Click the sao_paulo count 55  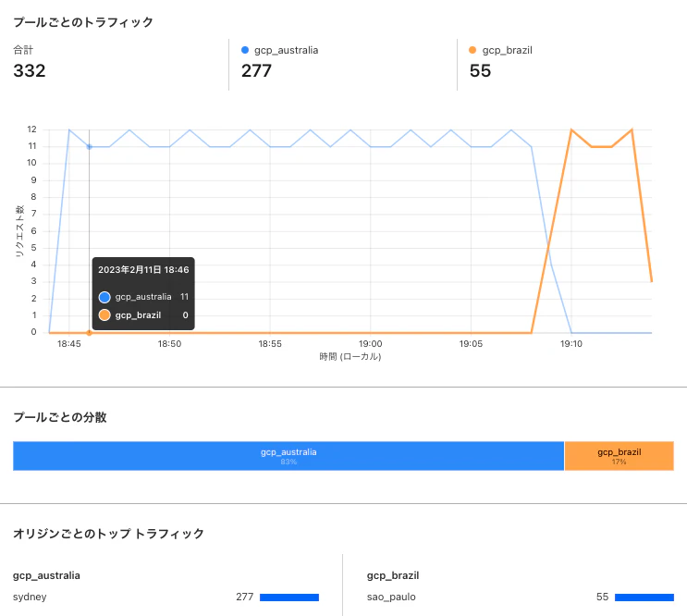[x=603, y=598]
